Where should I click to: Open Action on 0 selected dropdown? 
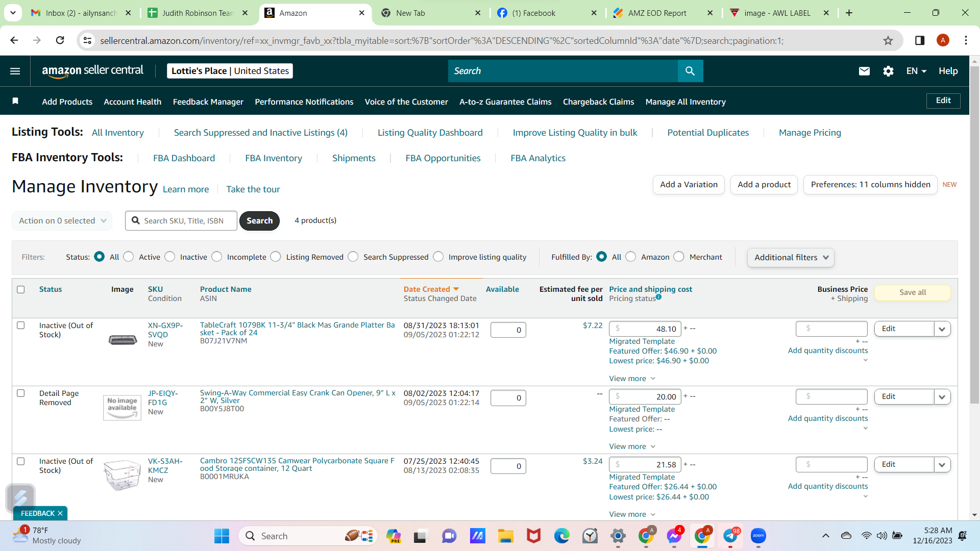point(62,221)
